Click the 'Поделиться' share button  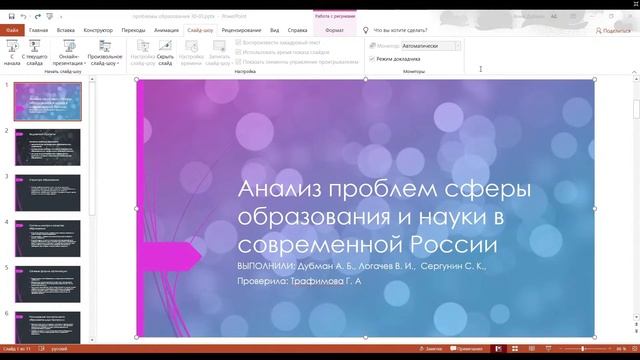point(613,31)
